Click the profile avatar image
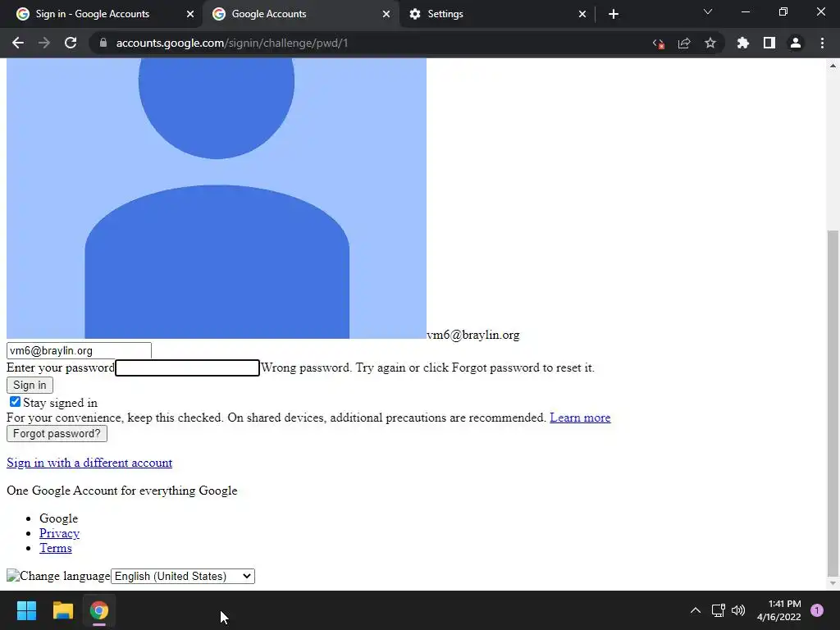 point(217,199)
